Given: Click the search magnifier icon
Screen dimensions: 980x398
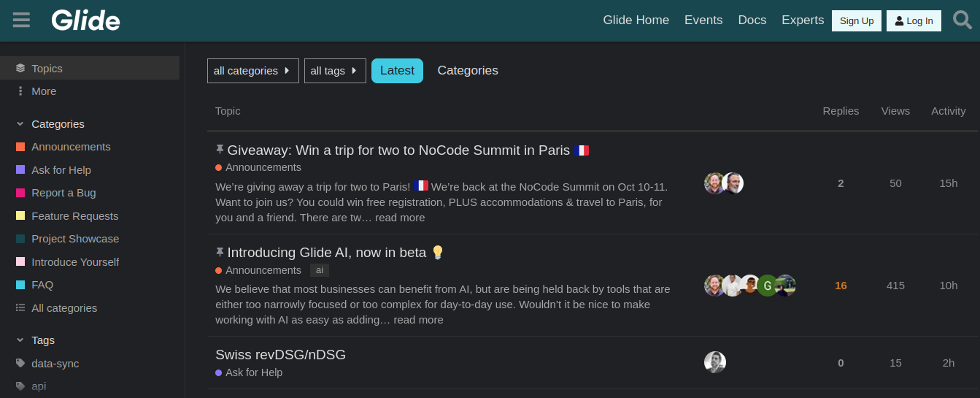Looking at the screenshot, I should 962,20.
